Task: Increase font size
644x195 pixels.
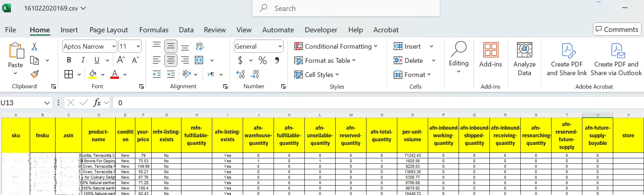Action: tap(121, 60)
